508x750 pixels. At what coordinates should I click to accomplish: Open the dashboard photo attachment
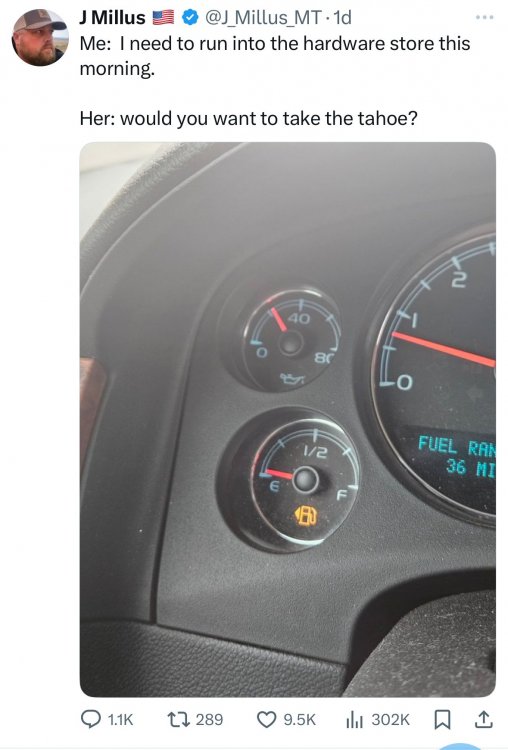coord(287,419)
